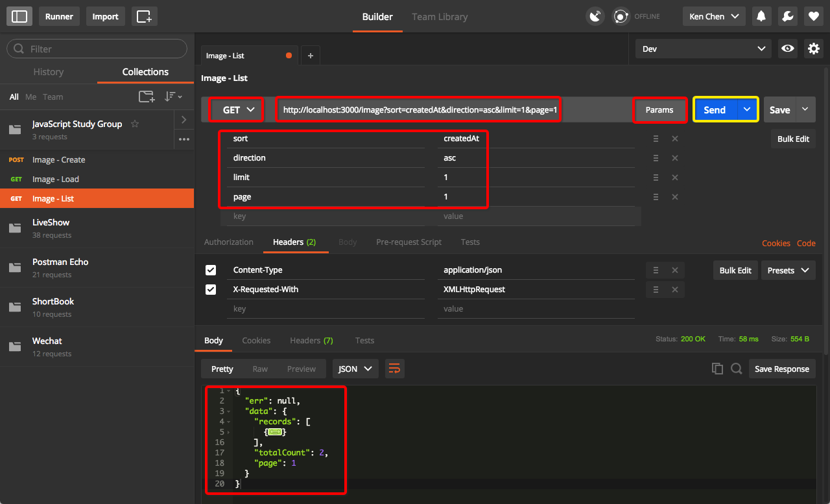Image resolution: width=830 pixels, height=504 pixels.
Task: Remove the page parameter row
Action: tap(675, 197)
